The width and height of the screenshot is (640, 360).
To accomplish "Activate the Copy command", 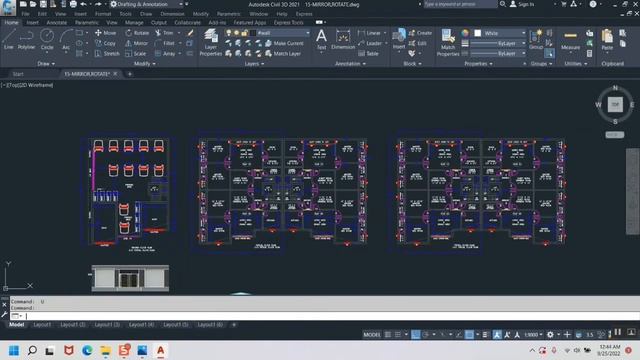I will (105, 43).
